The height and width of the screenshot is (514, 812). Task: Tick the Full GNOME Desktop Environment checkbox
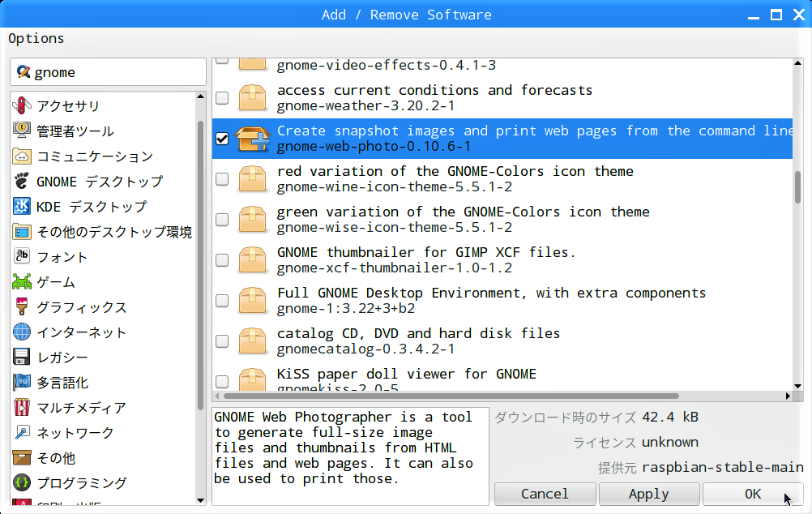click(x=222, y=301)
